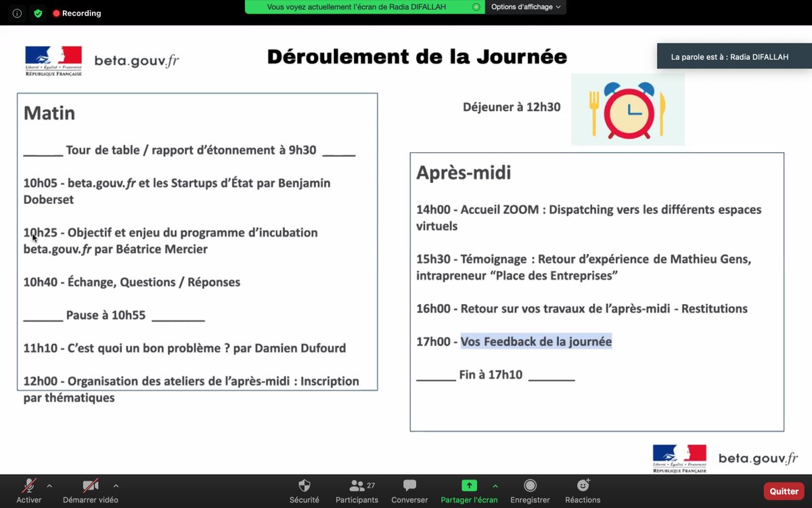Screen dimensions: 812x508
Task: Click Fin à 17h10 line
Action: click(x=495, y=374)
